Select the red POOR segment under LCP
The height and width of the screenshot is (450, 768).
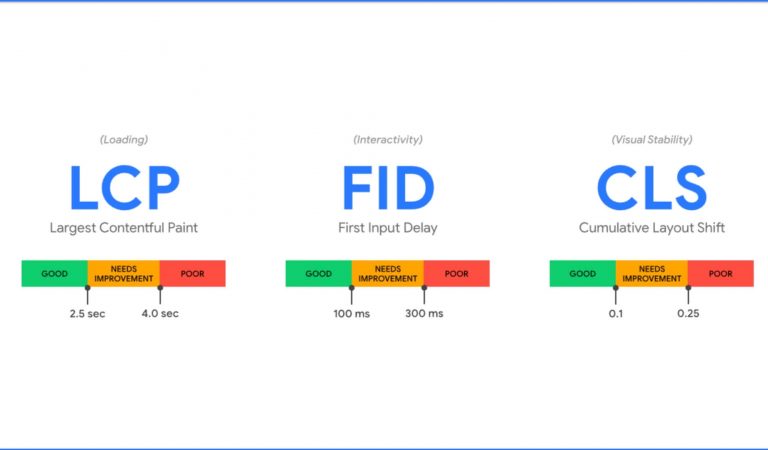[x=192, y=274]
